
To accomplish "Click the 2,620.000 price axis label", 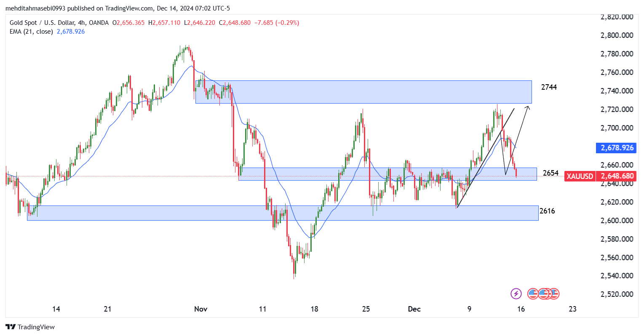I will [x=617, y=202].
